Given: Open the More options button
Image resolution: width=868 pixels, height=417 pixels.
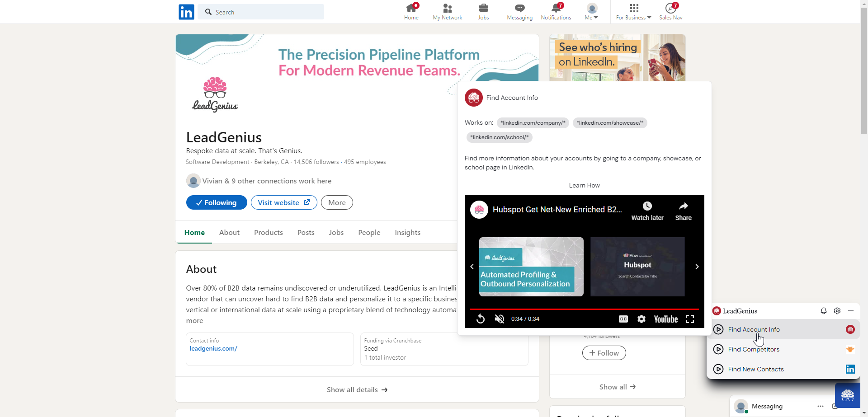Looking at the screenshot, I should pos(337,202).
